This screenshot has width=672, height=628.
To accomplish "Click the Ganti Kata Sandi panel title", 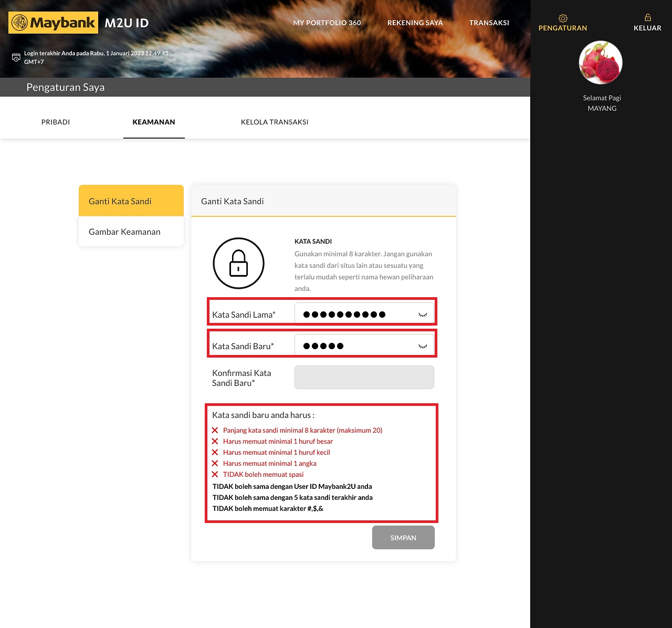I will point(233,201).
